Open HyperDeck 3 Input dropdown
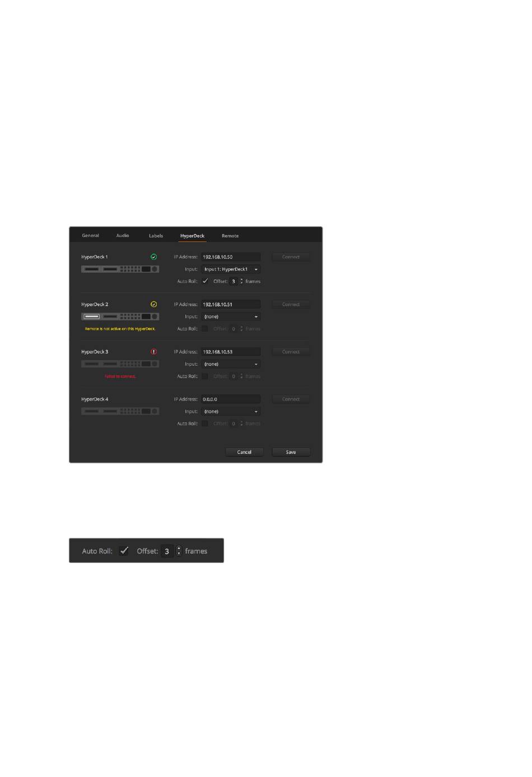 tap(231, 364)
